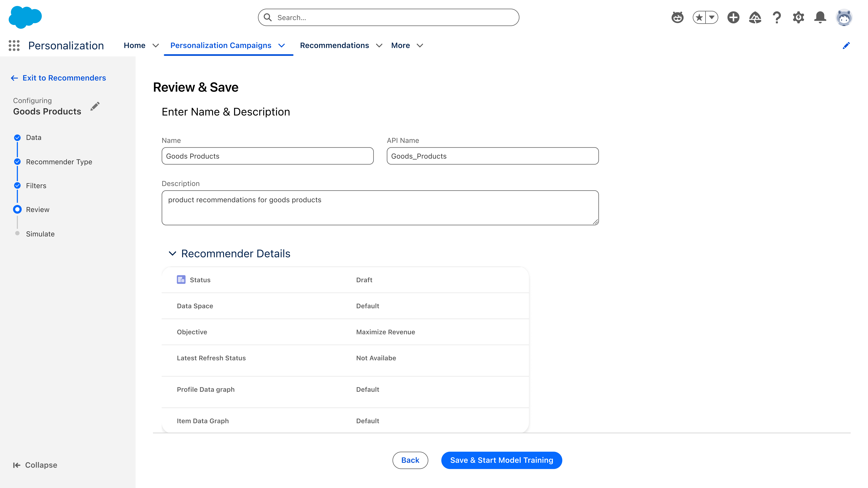
Task: Open Global Actions plus icon
Action: (x=733, y=17)
